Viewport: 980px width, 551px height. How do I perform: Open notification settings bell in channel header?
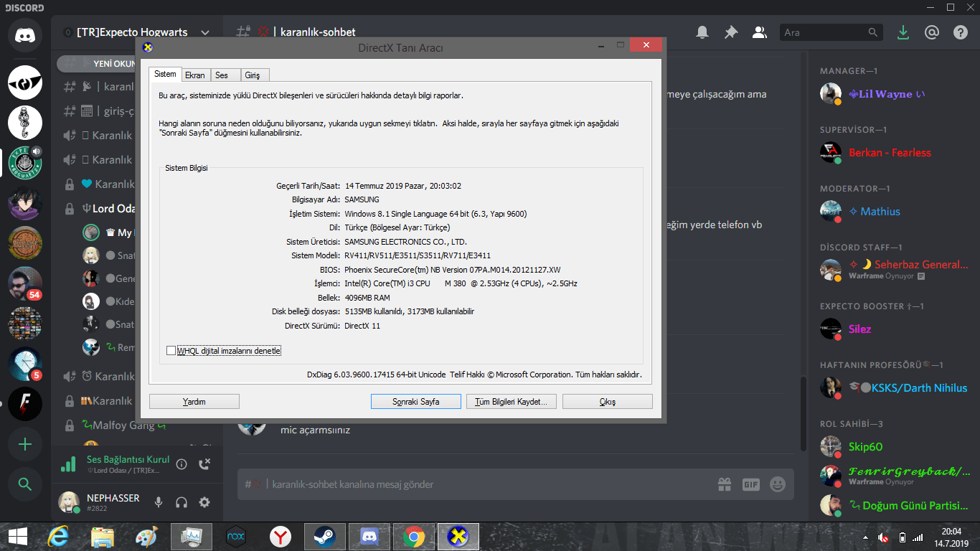point(702,32)
